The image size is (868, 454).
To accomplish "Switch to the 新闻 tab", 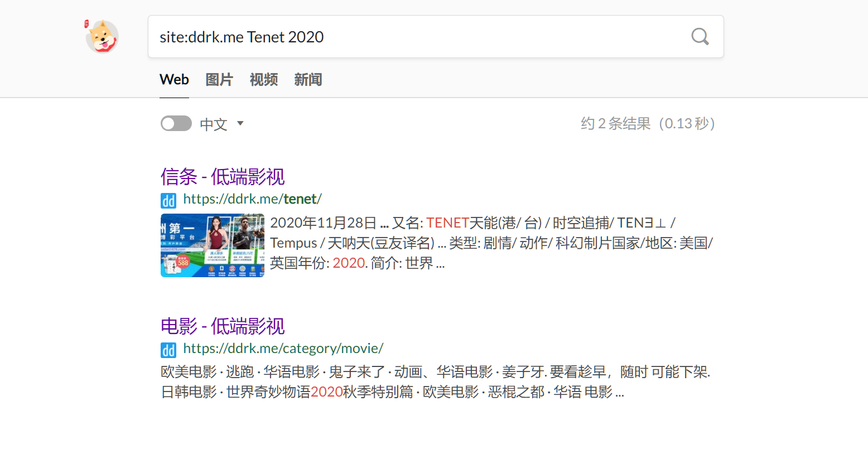I will coord(308,80).
